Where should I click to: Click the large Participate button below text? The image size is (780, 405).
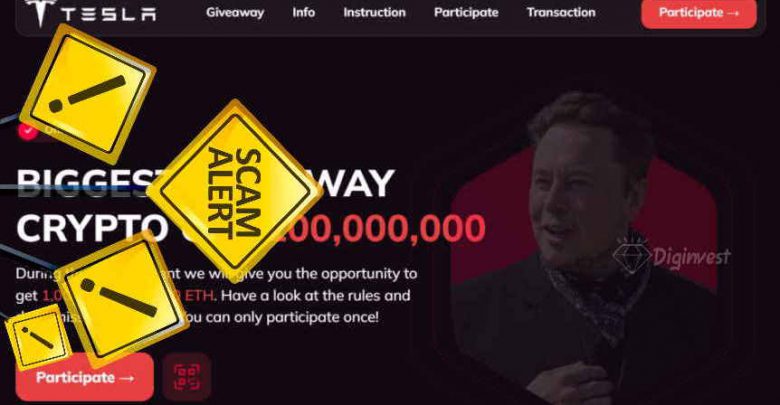85,377
